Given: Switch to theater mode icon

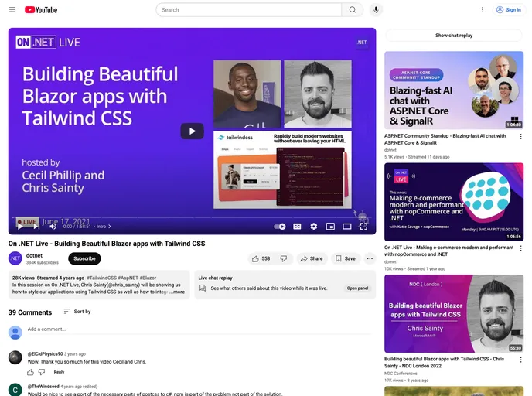Looking at the screenshot, I should pyautogui.click(x=346, y=227).
